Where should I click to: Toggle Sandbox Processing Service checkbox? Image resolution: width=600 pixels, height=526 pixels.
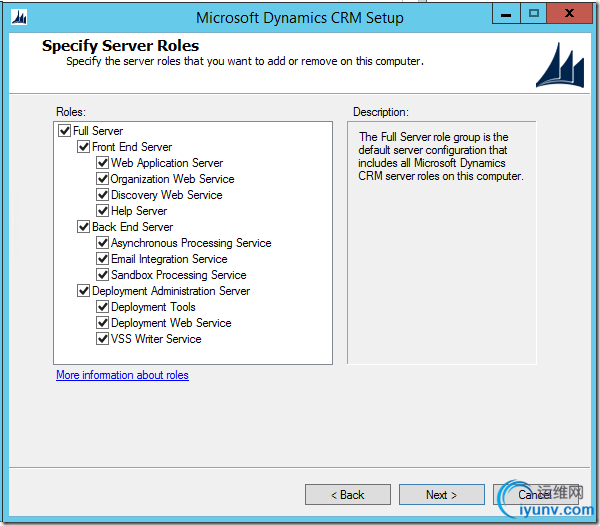pos(102,275)
